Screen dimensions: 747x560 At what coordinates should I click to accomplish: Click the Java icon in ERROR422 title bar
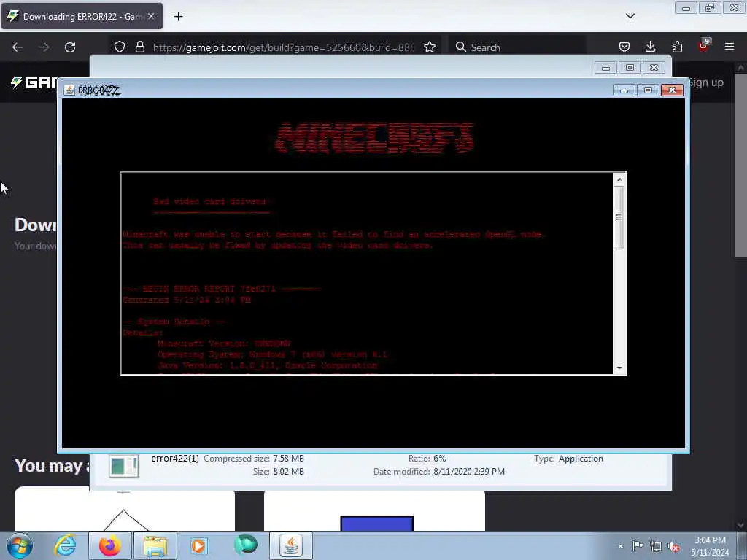coord(69,90)
